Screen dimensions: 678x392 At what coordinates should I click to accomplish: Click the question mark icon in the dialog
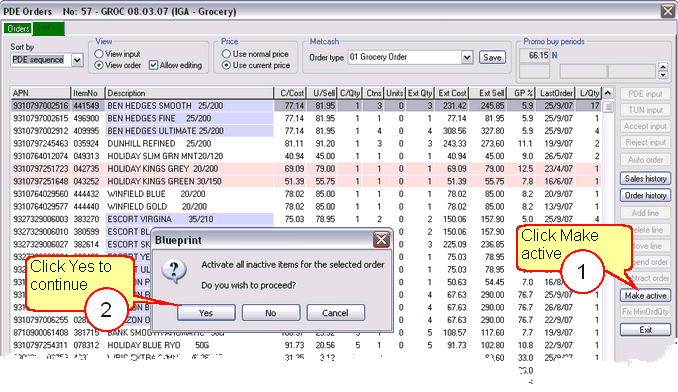click(174, 271)
